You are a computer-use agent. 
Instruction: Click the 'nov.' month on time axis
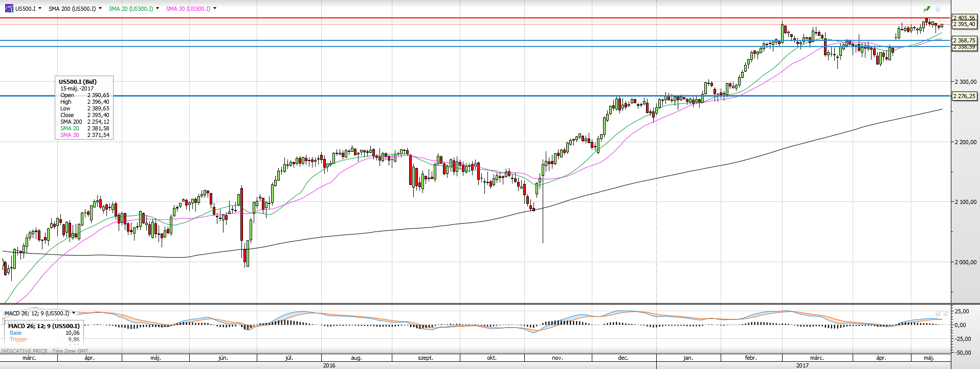558,358
